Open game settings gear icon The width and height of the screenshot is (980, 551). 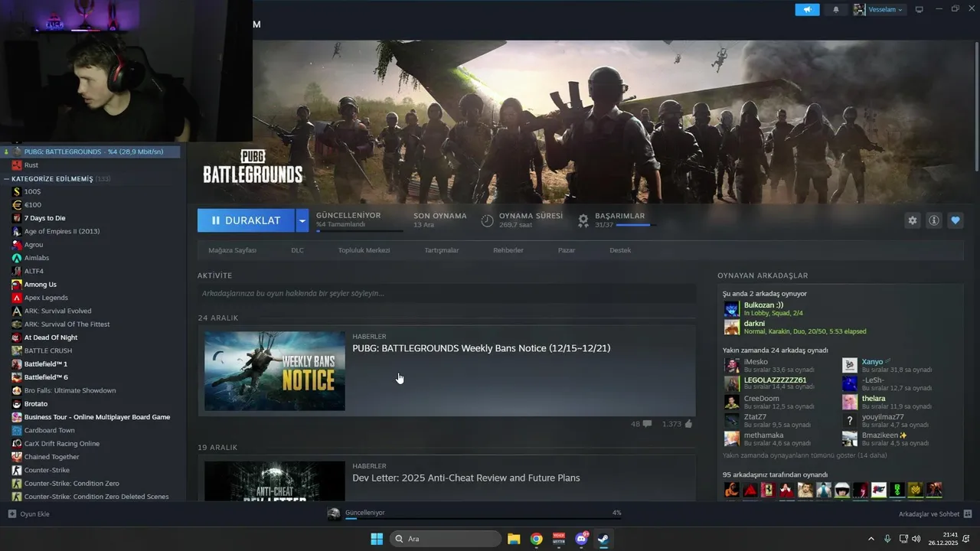913,220
